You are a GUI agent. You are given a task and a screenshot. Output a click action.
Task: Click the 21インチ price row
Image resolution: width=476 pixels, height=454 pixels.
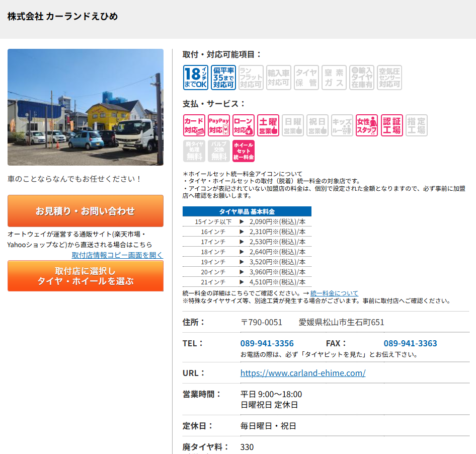(247, 282)
